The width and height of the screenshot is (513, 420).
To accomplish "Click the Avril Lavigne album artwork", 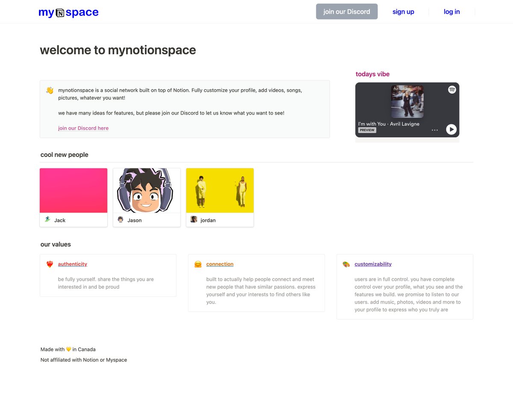I will (407, 101).
